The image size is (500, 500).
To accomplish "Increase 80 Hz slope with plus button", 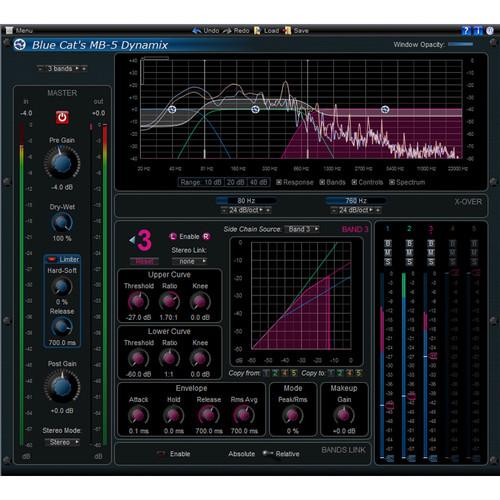I will [268, 210].
